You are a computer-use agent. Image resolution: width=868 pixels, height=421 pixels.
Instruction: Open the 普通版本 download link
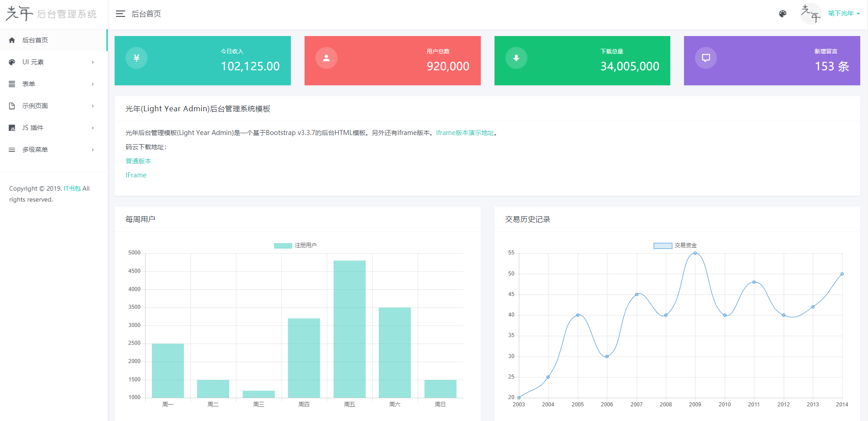pos(138,161)
